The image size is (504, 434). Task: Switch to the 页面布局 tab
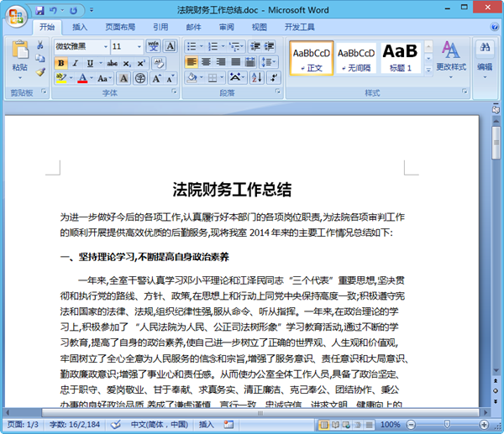120,28
